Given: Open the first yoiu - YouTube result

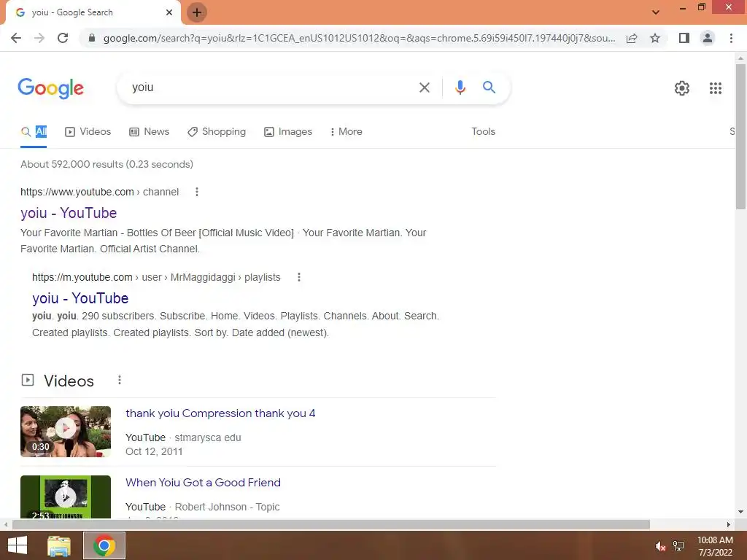Looking at the screenshot, I should (x=69, y=213).
